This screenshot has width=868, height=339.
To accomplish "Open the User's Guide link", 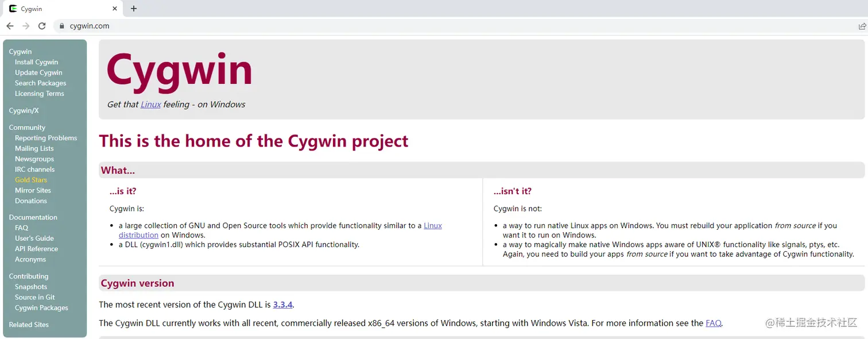I will [x=34, y=238].
